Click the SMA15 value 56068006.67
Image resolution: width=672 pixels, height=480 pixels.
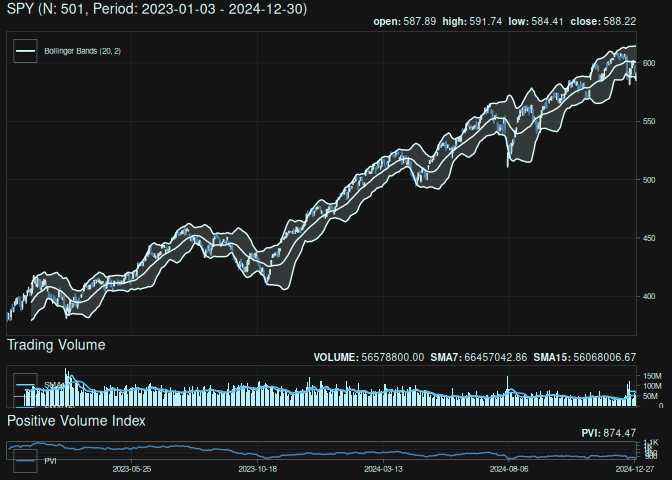(x=605, y=357)
